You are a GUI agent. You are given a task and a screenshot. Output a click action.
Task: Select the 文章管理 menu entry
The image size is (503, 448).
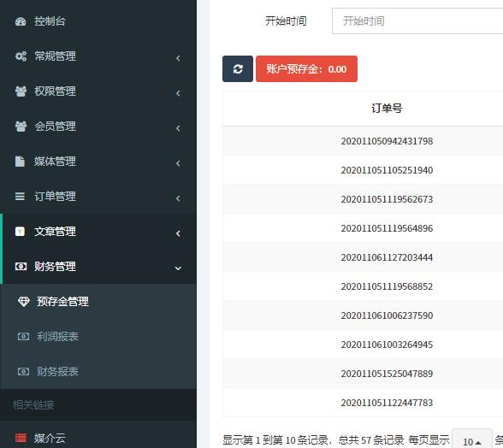point(98,232)
